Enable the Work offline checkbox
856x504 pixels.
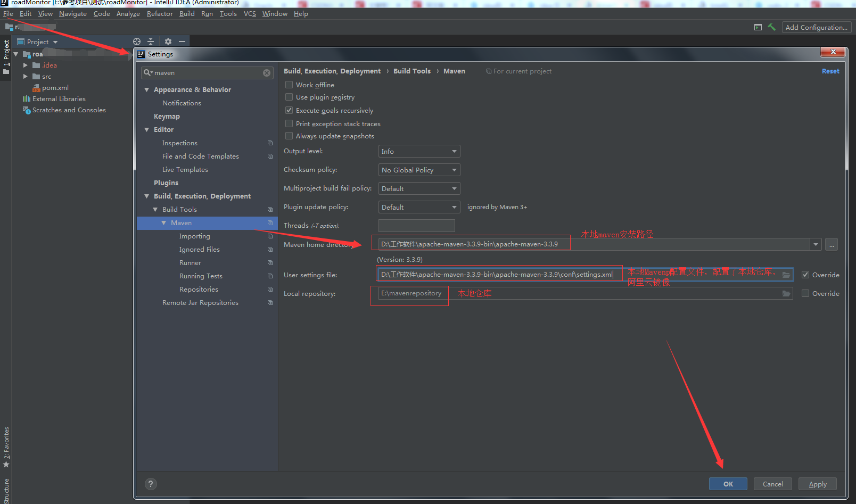pos(289,85)
